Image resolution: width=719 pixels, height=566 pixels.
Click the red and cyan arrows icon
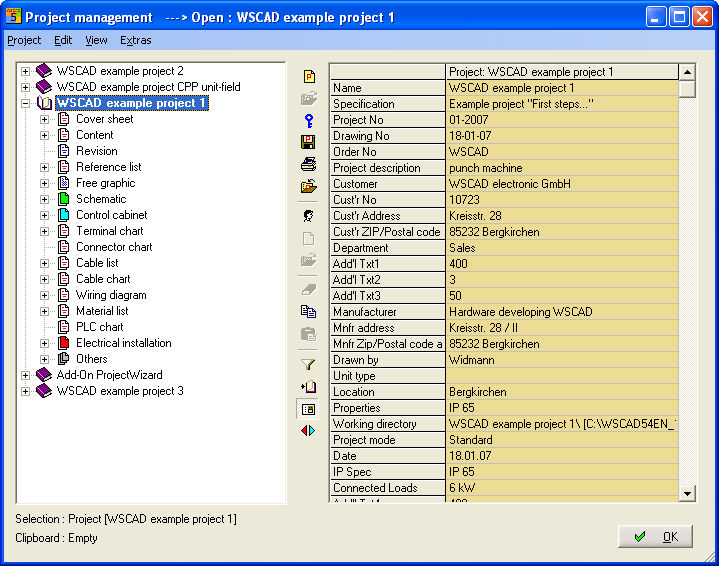click(308, 430)
